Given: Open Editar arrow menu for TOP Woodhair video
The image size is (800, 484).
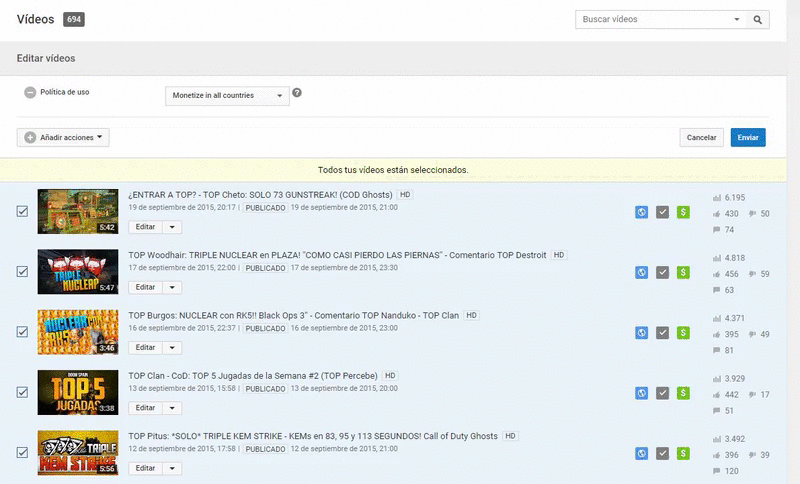Looking at the screenshot, I should pyautogui.click(x=172, y=287).
